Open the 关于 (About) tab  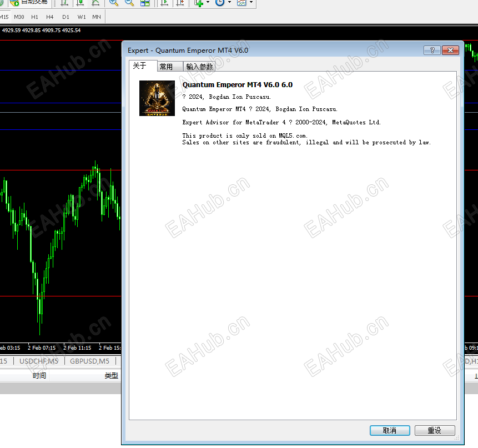click(143, 66)
